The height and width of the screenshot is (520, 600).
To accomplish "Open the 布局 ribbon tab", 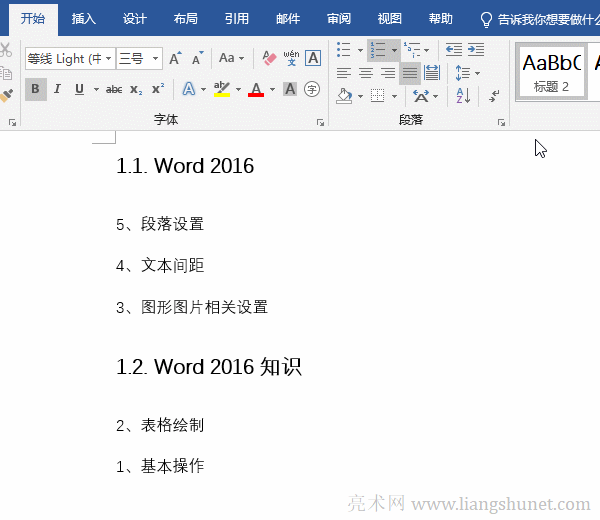I will pos(185,18).
